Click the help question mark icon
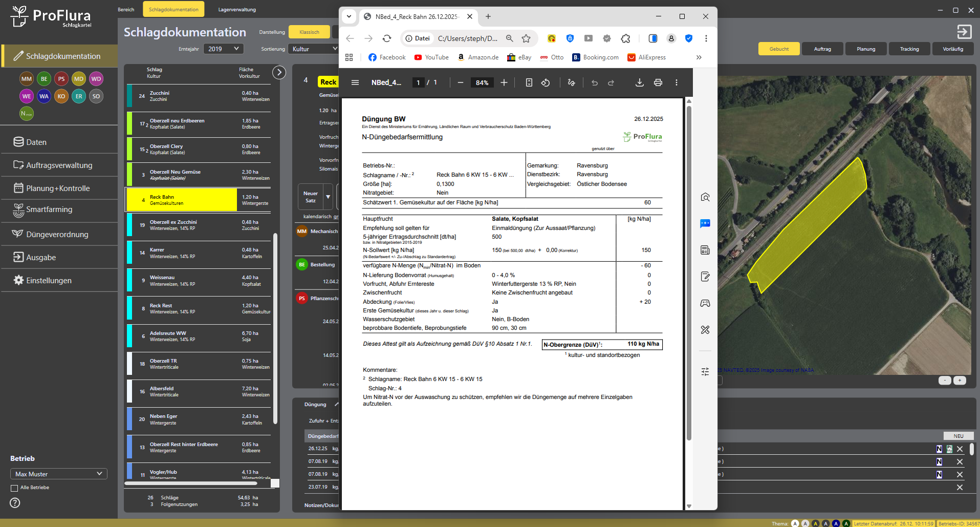The image size is (980, 527). pos(15,503)
